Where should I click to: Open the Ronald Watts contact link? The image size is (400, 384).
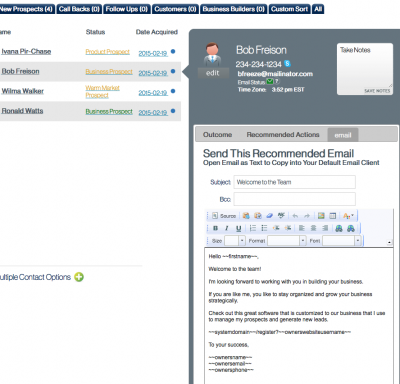tap(22, 111)
